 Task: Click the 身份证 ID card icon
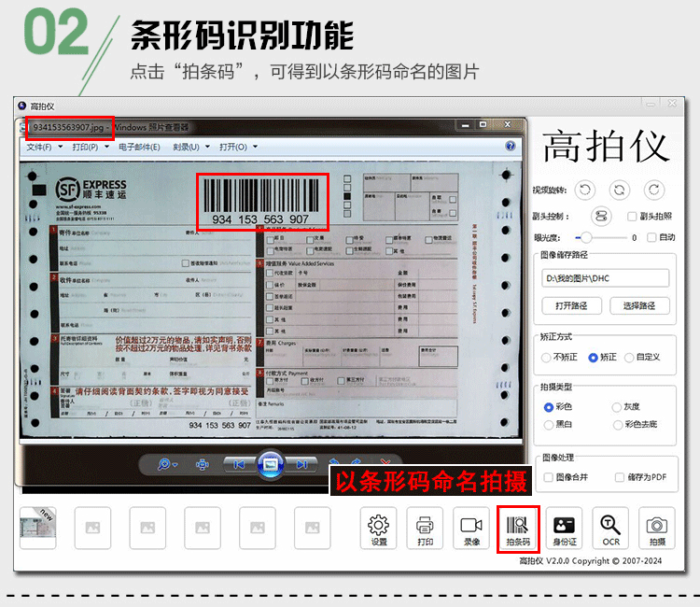[x=565, y=529]
